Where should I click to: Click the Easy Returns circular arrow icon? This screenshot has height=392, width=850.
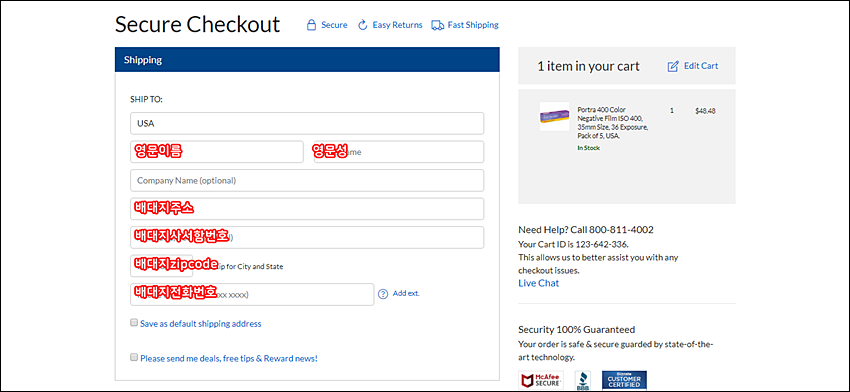[363, 25]
